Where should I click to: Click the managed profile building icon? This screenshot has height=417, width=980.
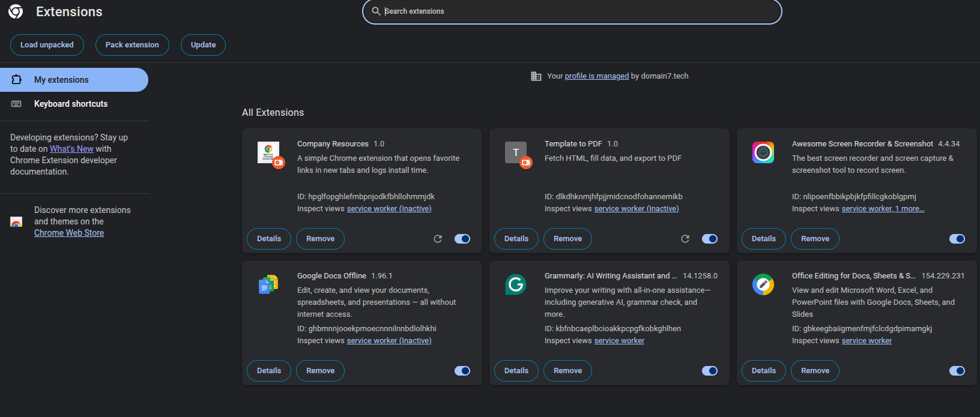536,76
